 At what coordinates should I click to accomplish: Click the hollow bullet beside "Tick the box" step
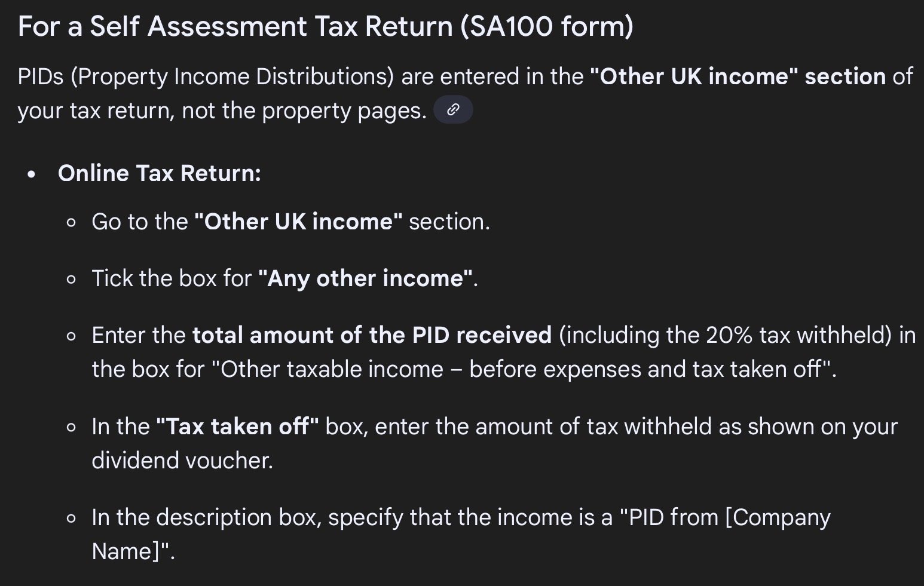72,280
